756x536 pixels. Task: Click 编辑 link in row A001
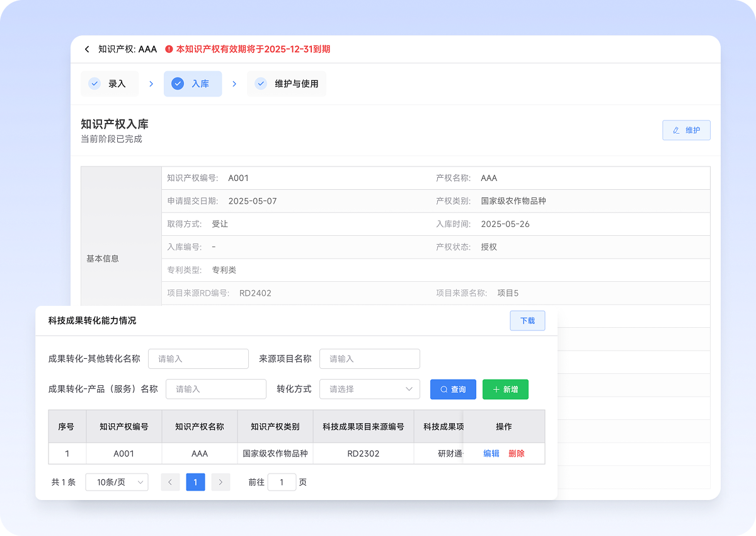(491, 453)
